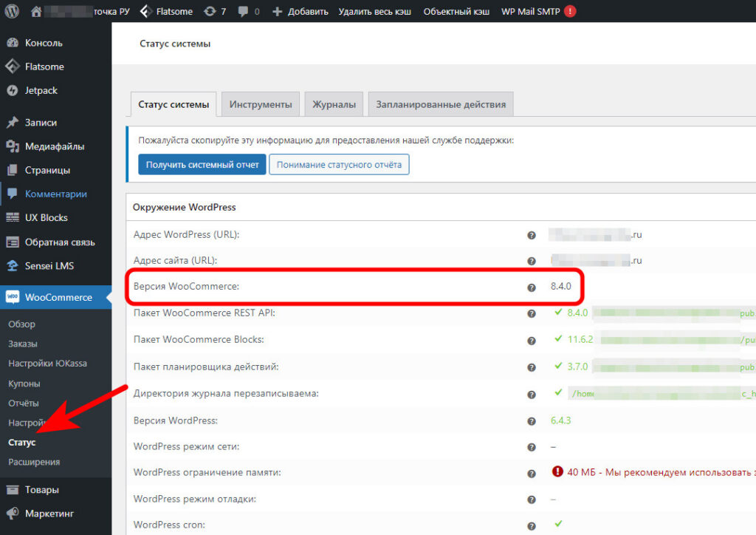The width and height of the screenshot is (756, 535).
Task: Click help icon for Адрес сайта (URL)
Action: [x=532, y=261]
